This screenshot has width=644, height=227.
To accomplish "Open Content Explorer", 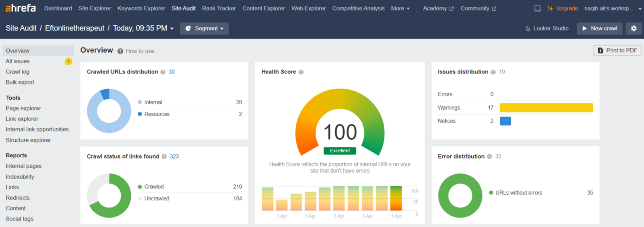I will click(264, 8).
